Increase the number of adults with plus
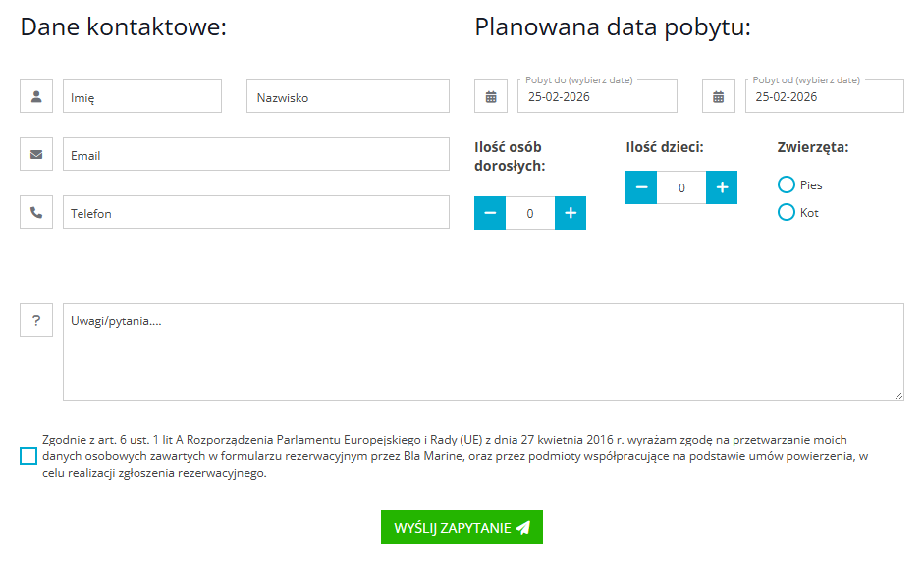This screenshot has width=924, height=577. click(x=571, y=213)
